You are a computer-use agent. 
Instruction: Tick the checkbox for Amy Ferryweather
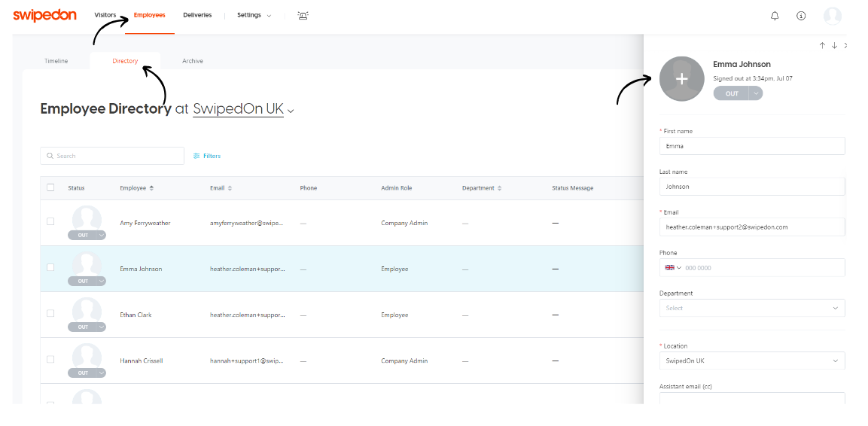(x=50, y=221)
